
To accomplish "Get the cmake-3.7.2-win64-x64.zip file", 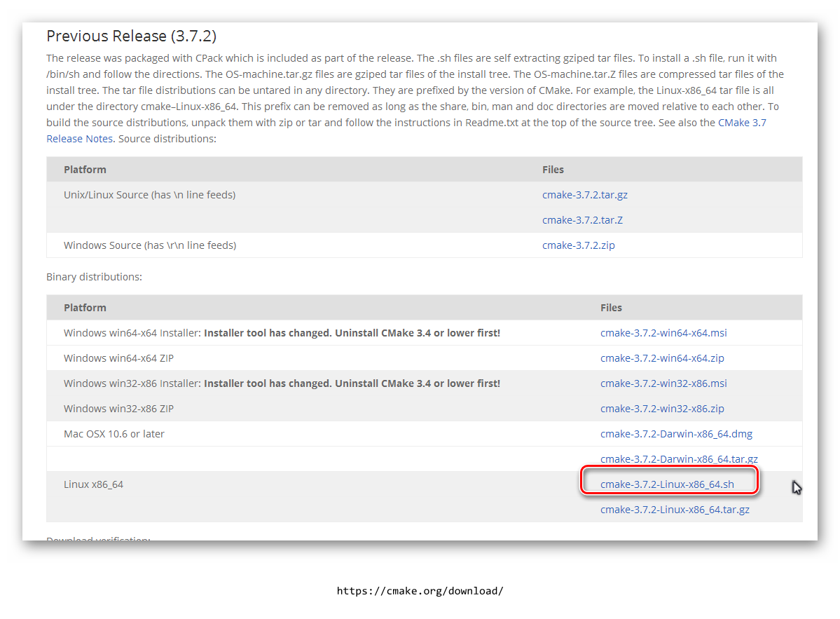I will click(x=662, y=358).
